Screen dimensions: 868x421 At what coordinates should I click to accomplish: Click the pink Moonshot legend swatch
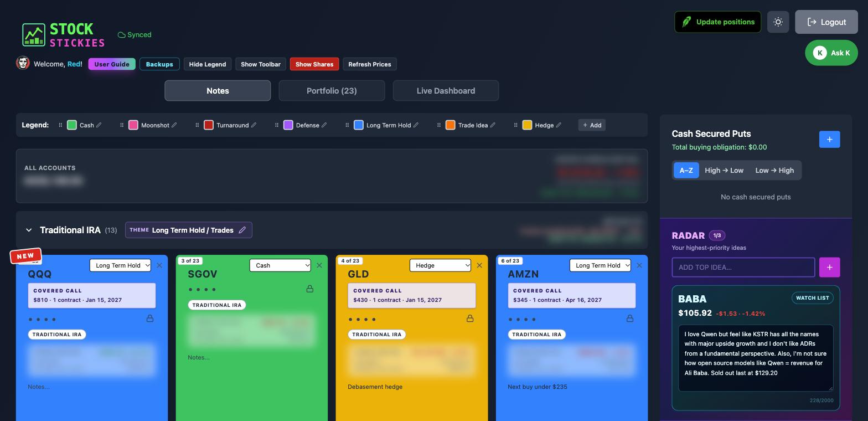133,125
